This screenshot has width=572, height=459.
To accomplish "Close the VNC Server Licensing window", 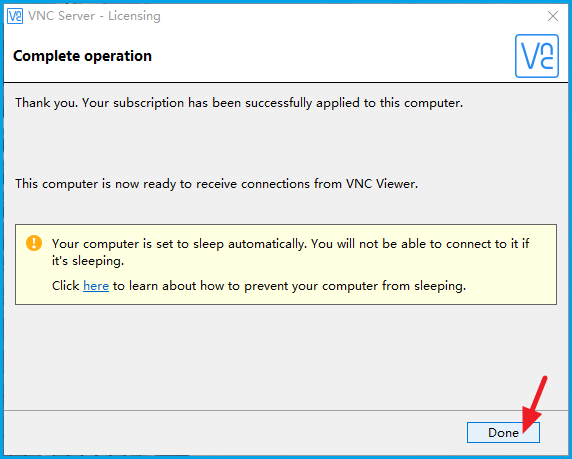I will [553, 16].
